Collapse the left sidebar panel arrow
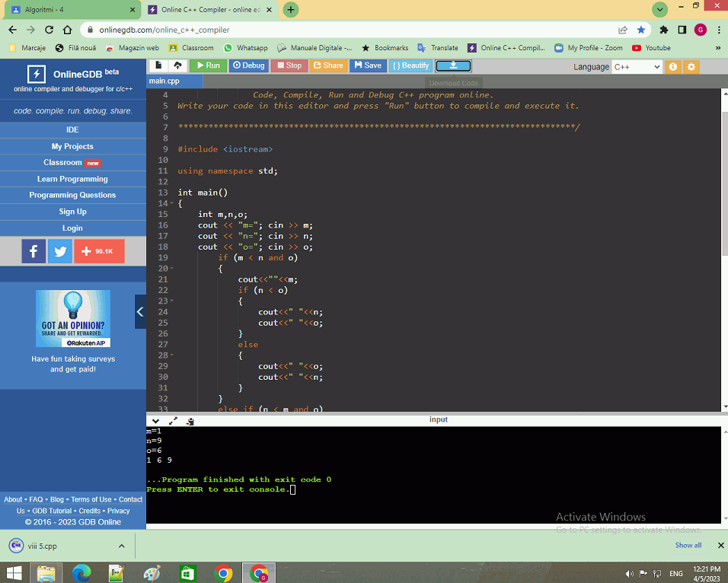Screen dimensions: 728x583 tap(140, 311)
